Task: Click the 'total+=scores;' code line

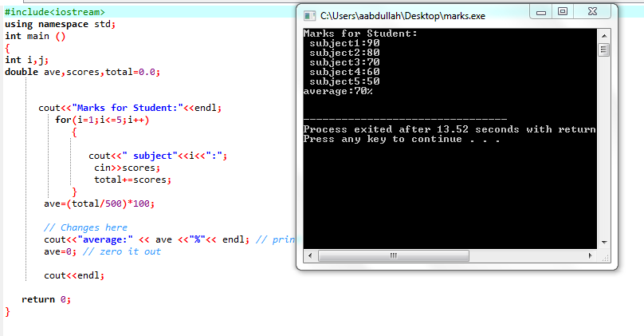Action: 132,180
